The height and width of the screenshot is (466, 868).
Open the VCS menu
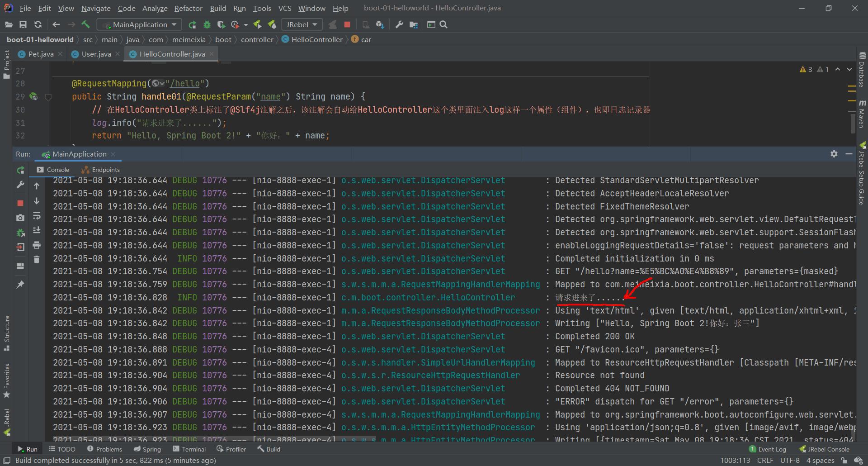click(284, 8)
